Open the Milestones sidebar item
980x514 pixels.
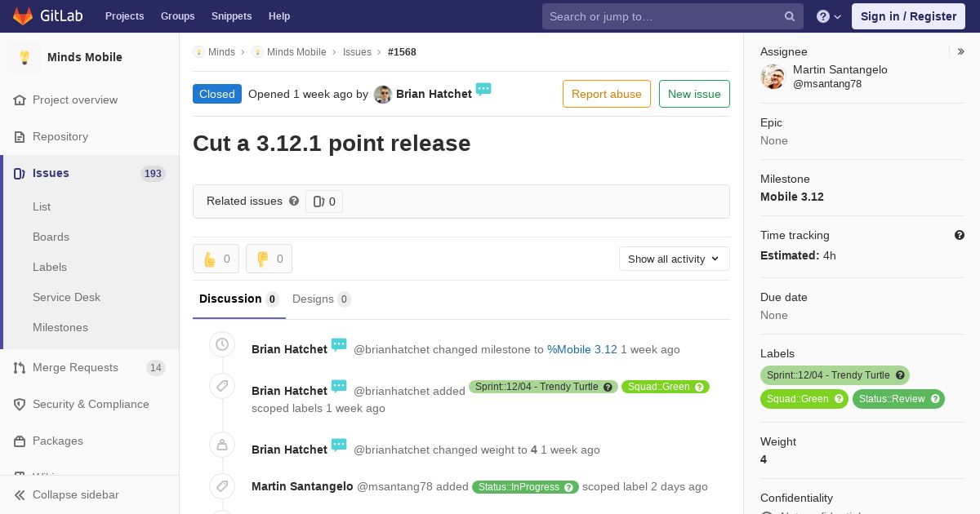[60, 328]
